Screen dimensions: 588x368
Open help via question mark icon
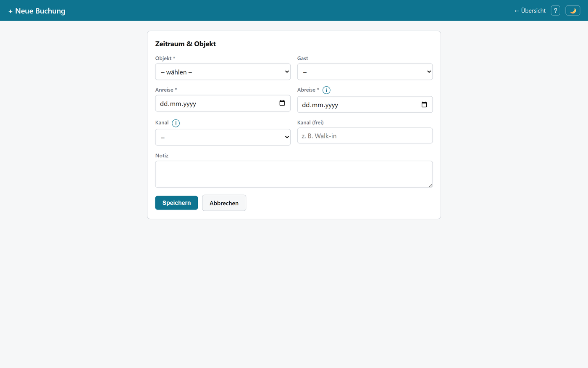[x=555, y=11]
